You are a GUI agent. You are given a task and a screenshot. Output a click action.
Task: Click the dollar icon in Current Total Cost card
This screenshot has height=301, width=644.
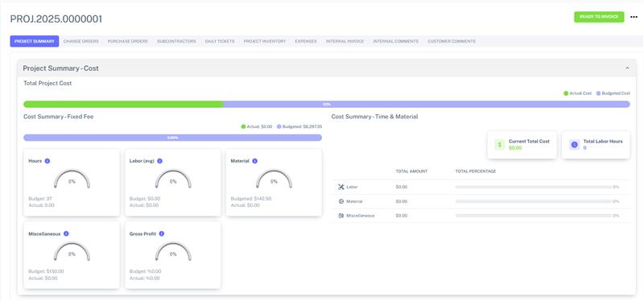499,145
